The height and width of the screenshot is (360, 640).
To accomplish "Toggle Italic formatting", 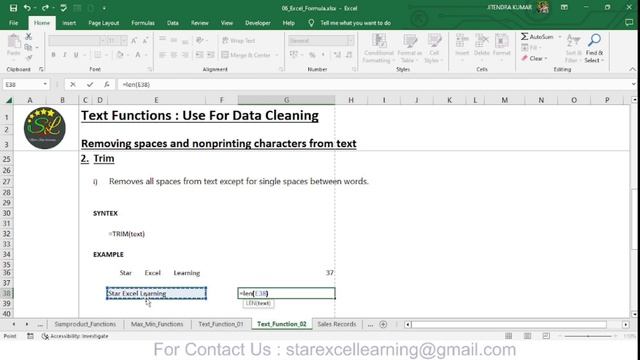I will 64,55.
